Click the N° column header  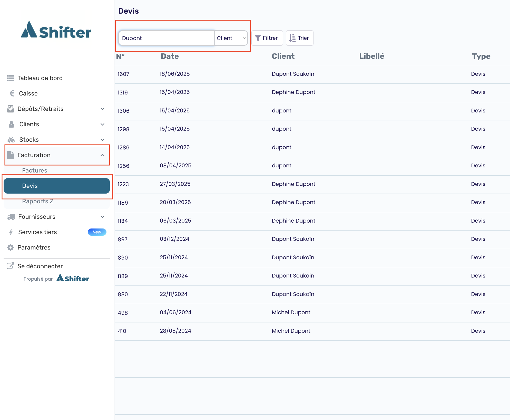pyautogui.click(x=120, y=56)
